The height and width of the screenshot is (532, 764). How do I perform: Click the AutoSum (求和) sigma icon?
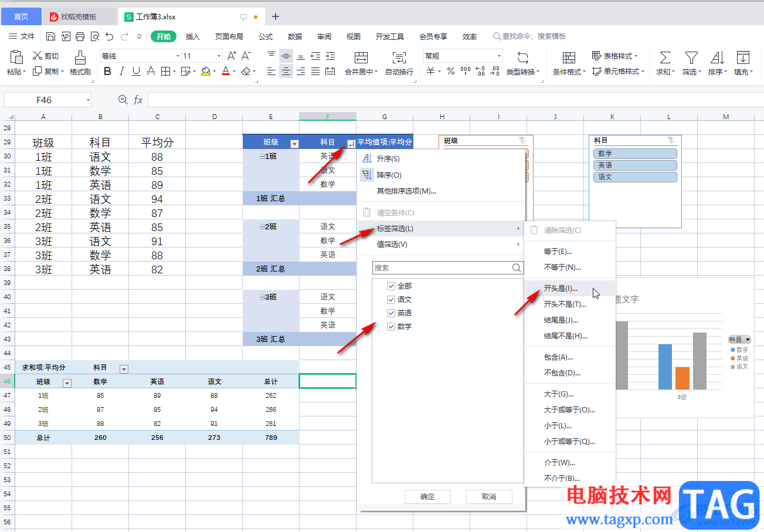click(x=665, y=57)
